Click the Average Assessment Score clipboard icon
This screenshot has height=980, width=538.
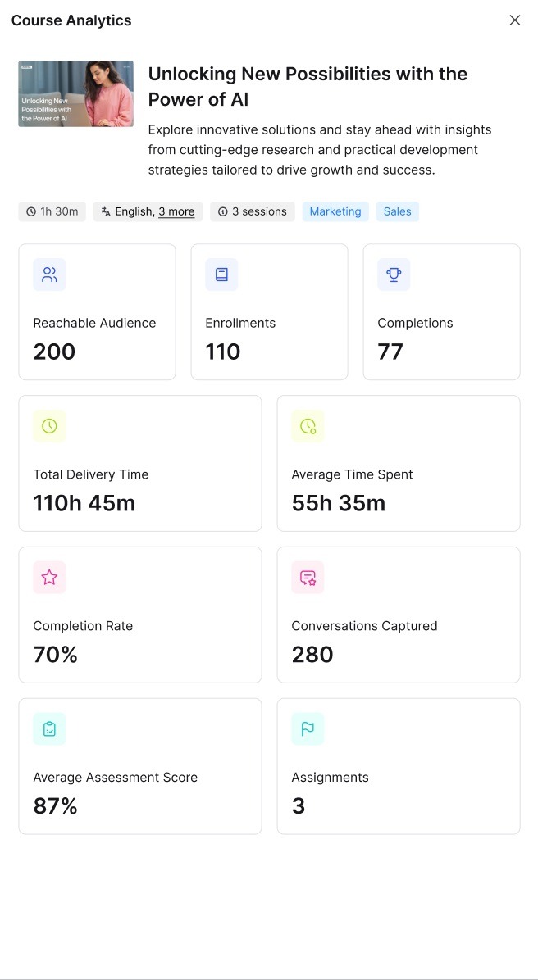(x=49, y=729)
